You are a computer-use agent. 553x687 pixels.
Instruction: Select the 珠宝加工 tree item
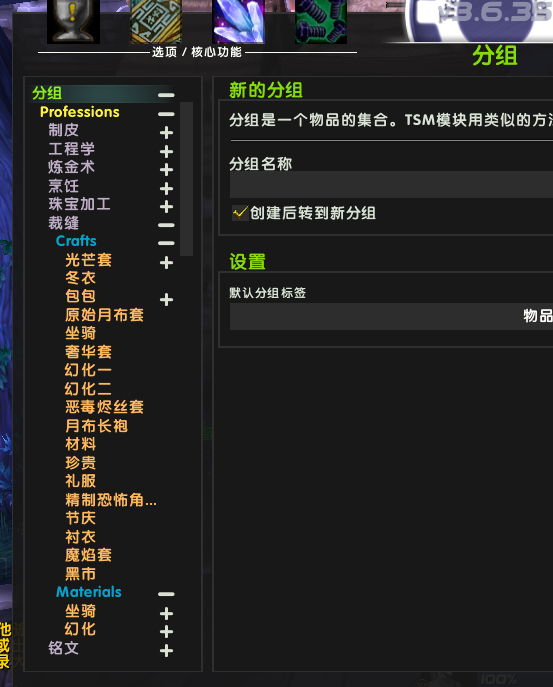pyautogui.click(x=79, y=204)
